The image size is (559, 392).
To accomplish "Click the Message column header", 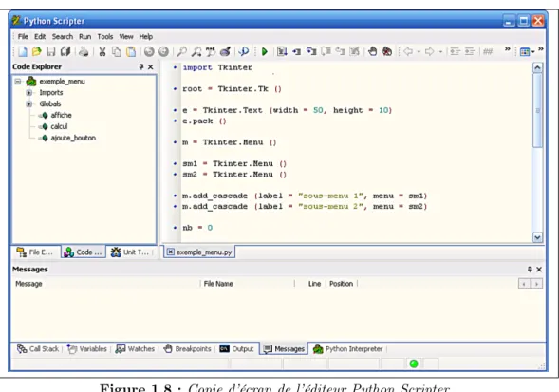I will (x=106, y=284).
